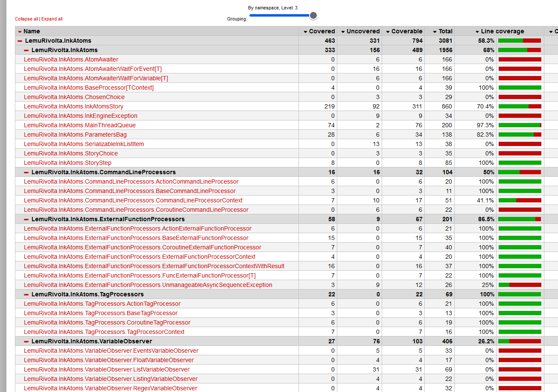
Task: Open the AtomAwaiterWaitForEvent[T] class link
Action: click(93, 69)
